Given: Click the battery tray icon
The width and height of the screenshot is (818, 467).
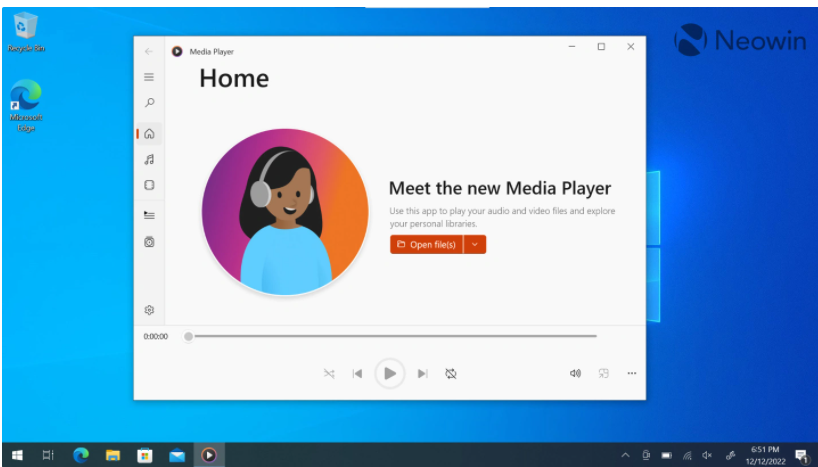Looking at the screenshot, I should pos(666,455).
